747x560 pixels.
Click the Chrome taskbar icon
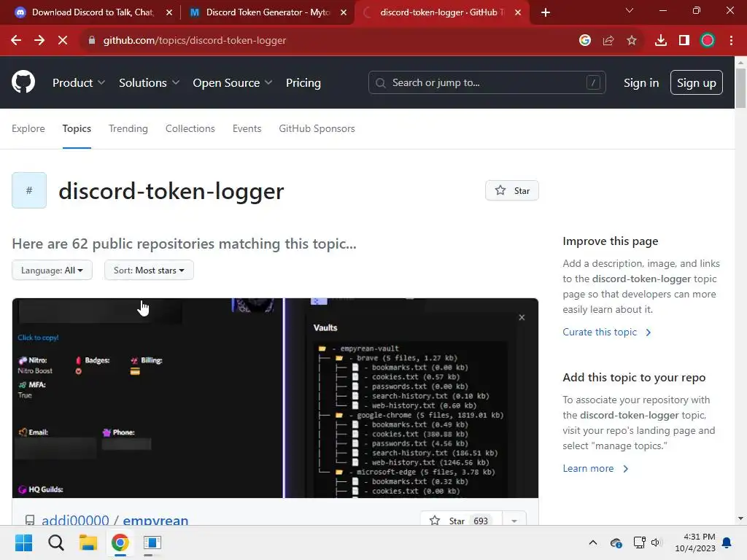tap(120, 542)
